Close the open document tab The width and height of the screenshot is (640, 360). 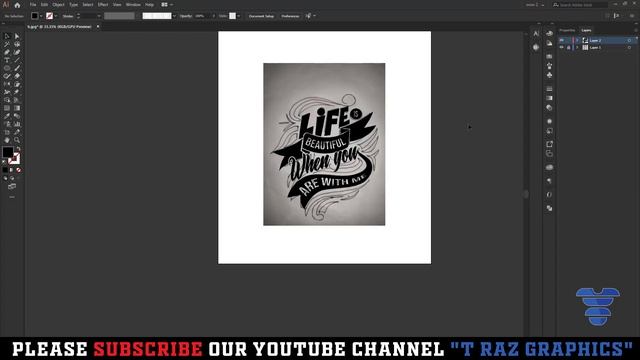point(98,27)
